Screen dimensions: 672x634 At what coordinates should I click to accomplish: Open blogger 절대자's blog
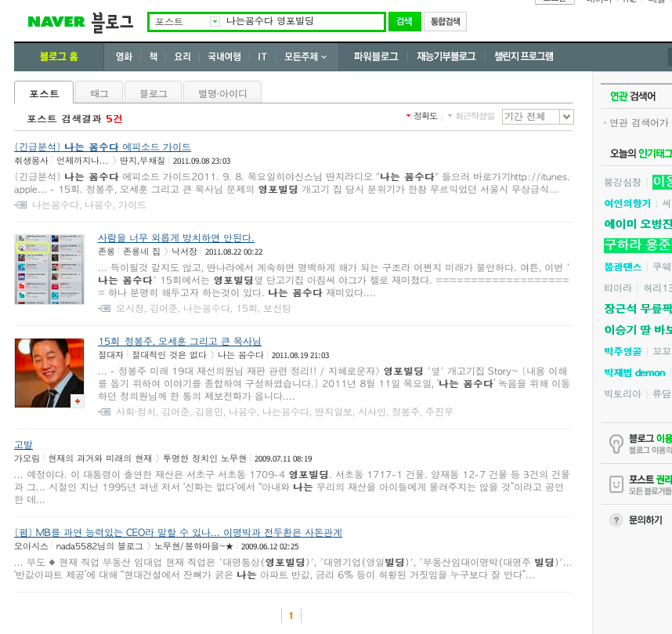pyautogui.click(x=110, y=355)
